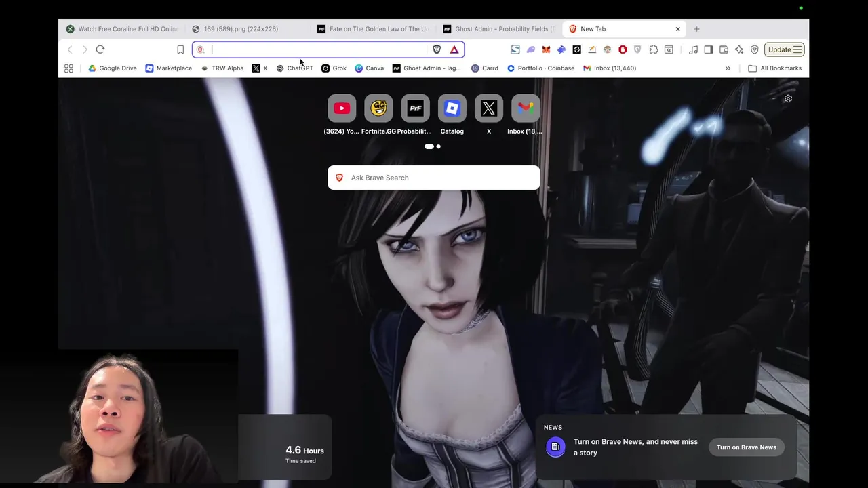Open new tab customize settings gear

788,99
